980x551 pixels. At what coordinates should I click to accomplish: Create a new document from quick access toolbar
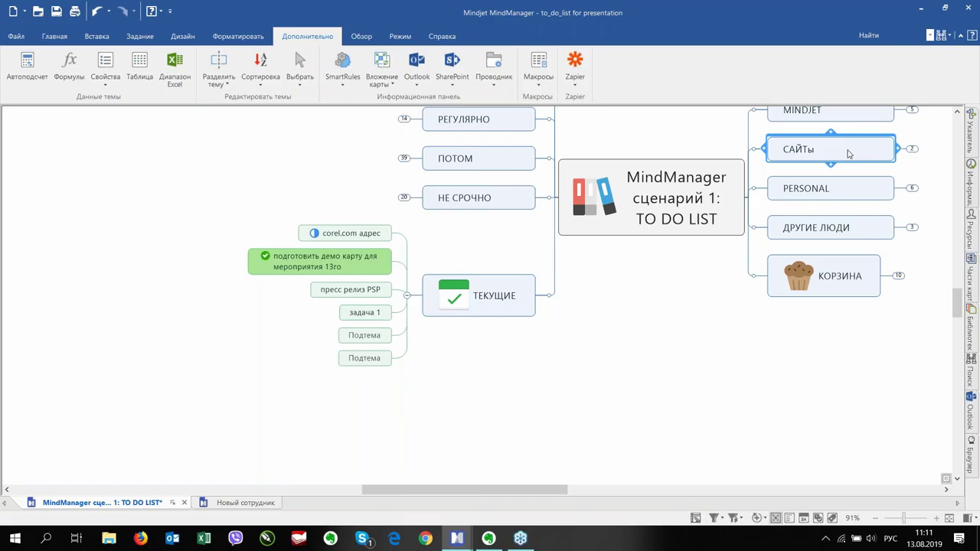[x=14, y=11]
